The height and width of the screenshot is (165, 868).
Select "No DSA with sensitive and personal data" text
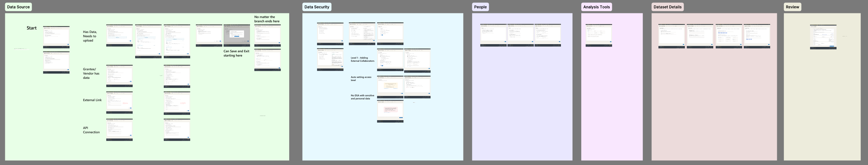(363, 97)
